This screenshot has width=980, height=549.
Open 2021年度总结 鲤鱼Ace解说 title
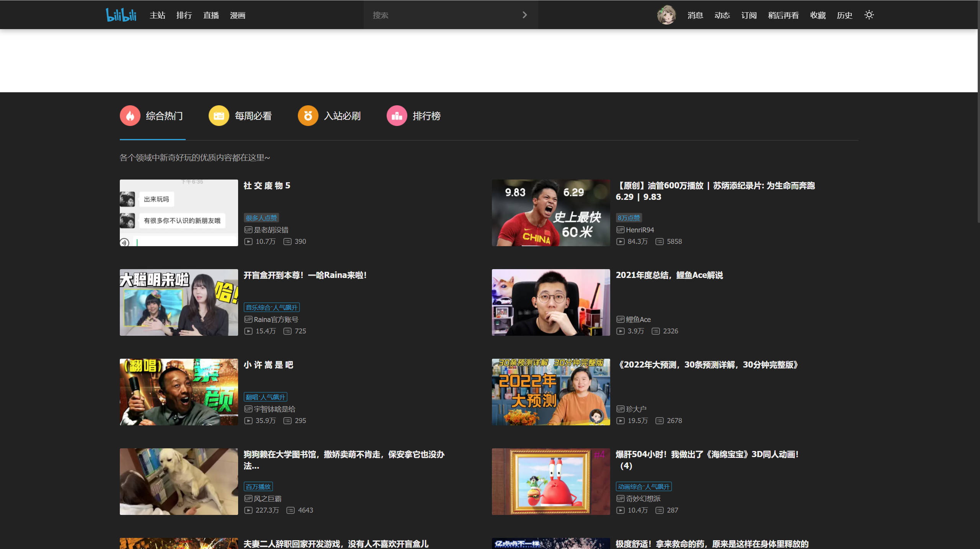click(669, 275)
